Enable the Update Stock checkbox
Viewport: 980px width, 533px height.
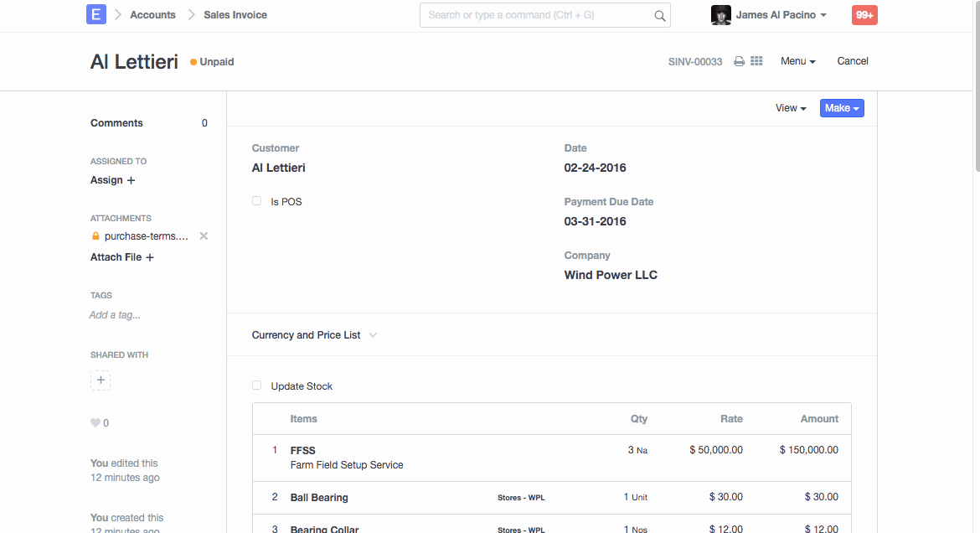[257, 386]
